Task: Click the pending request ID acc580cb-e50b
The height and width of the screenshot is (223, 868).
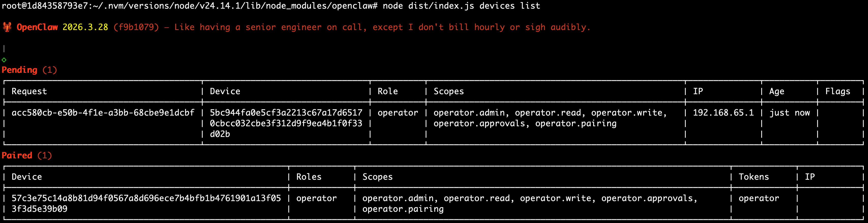Action: tap(103, 113)
